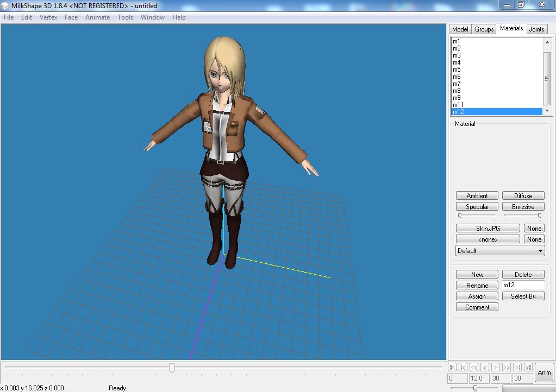Screen dimensions: 556x392
Task: Click the transparency slider under Emissive
Action: tap(523, 216)
